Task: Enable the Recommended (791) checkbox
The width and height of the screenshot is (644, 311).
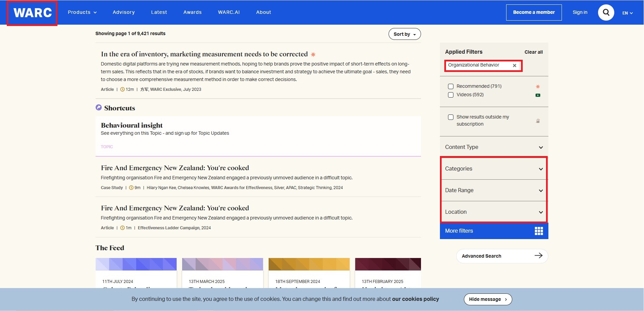Action: (x=451, y=86)
